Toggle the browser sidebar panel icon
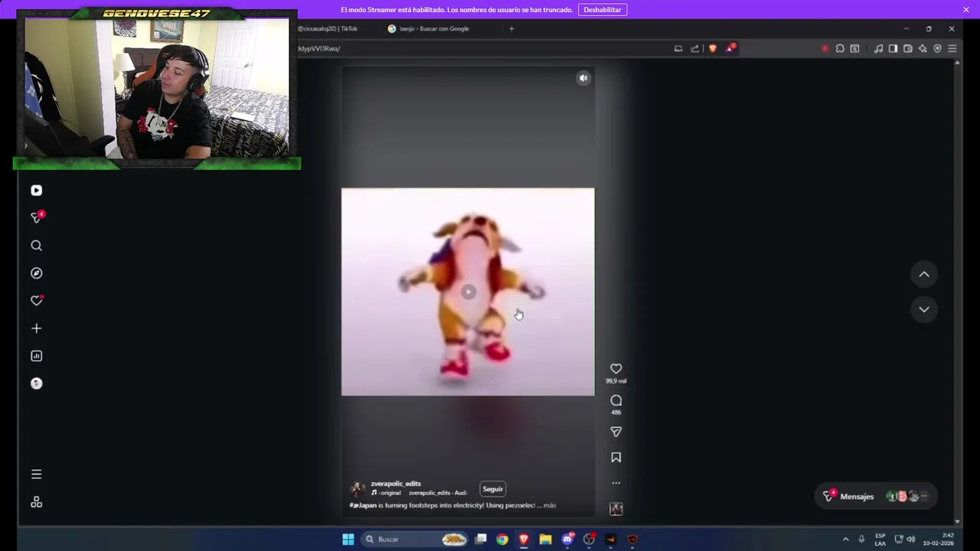This screenshot has width=980, height=551. [x=893, y=49]
